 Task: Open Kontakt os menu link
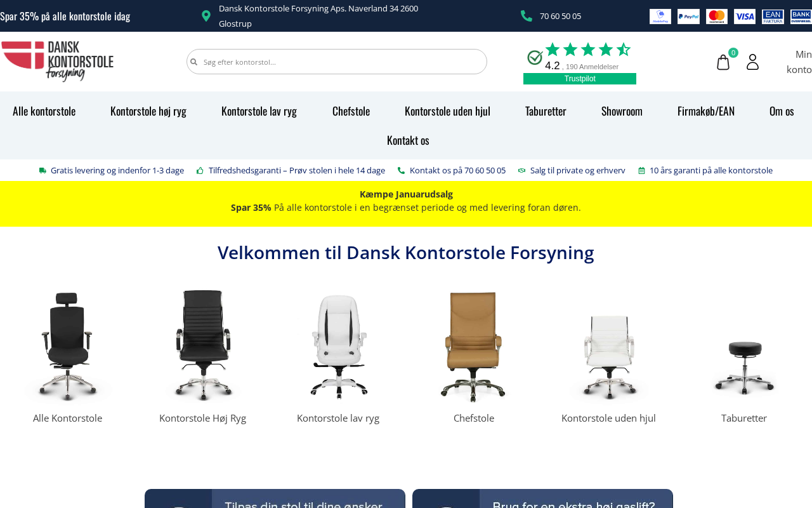pyautogui.click(x=408, y=140)
